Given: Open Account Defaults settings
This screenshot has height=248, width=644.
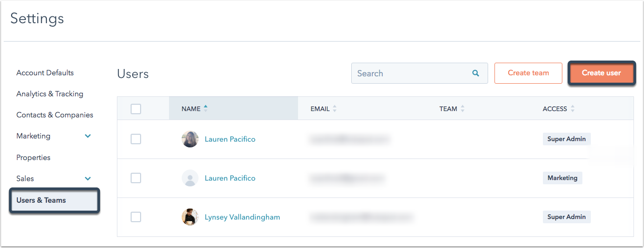Looking at the screenshot, I should click(45, 73).
